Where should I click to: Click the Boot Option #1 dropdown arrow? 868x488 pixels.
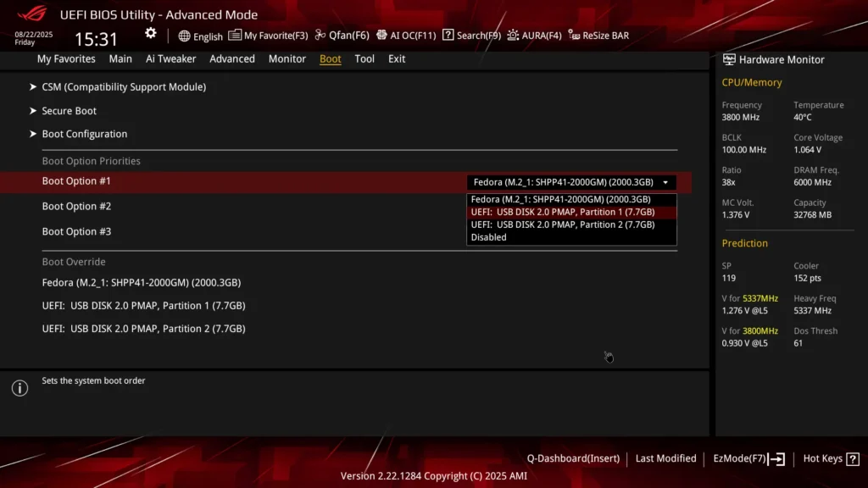tap(665, 183)
